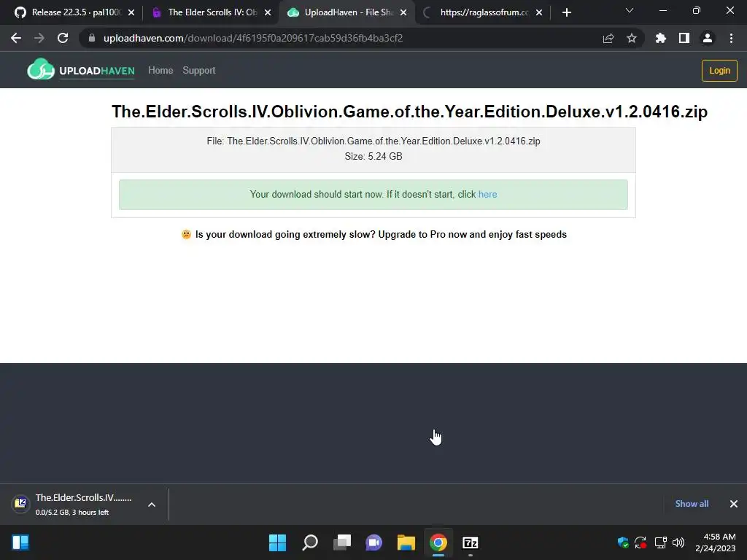Close the raglassofrum tab

[x=539, y=13]
